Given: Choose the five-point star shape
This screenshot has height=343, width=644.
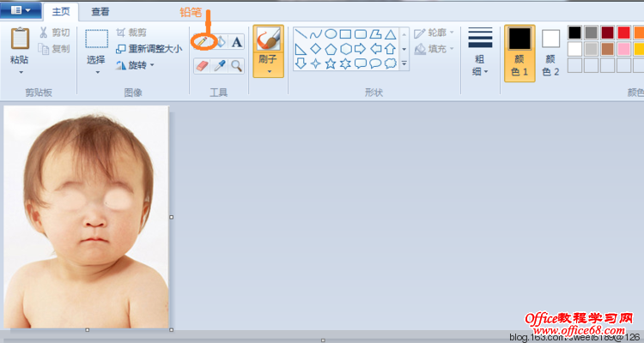Looking at the screenshot, I should click(331, 63).
